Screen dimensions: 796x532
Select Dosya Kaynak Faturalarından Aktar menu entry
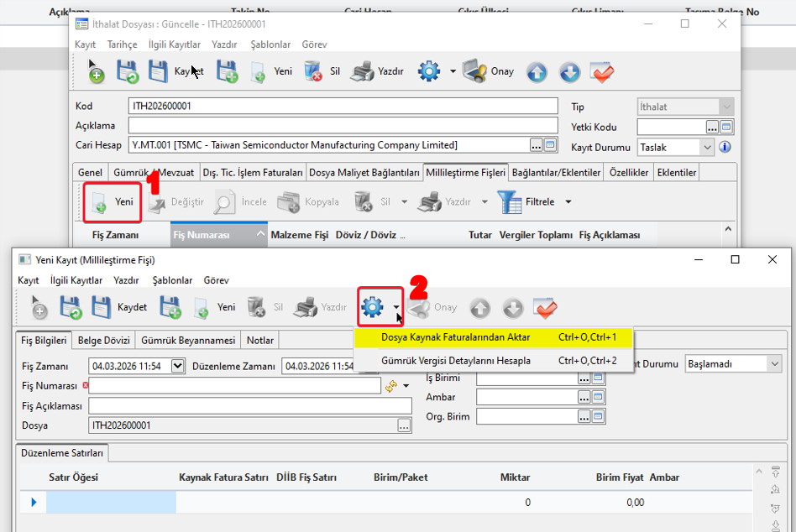455,337
